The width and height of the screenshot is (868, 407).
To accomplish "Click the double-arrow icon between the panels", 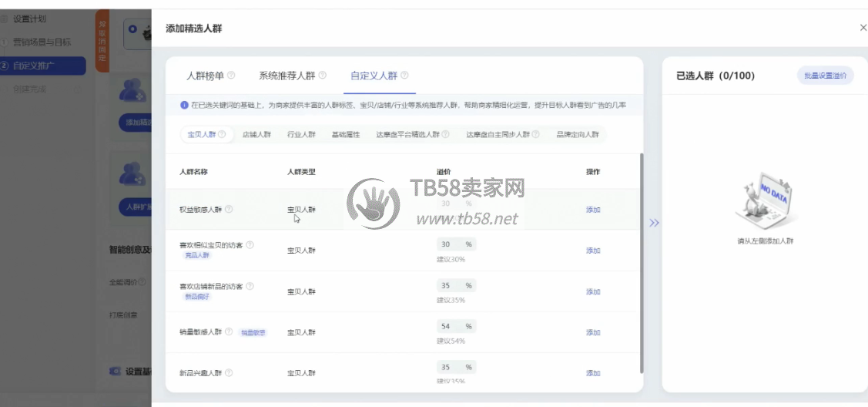I will pyautogui.click(x=654, y=223).
